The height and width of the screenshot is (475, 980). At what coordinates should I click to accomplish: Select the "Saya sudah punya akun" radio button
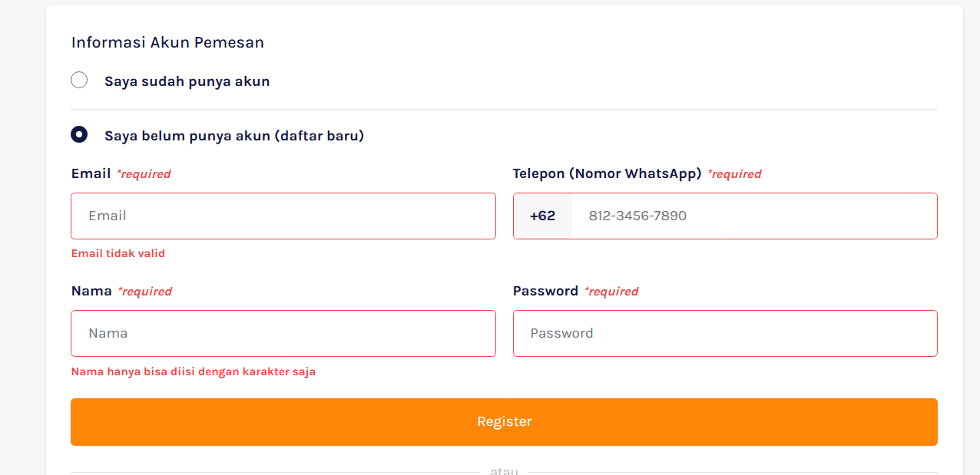pos(79,80)
